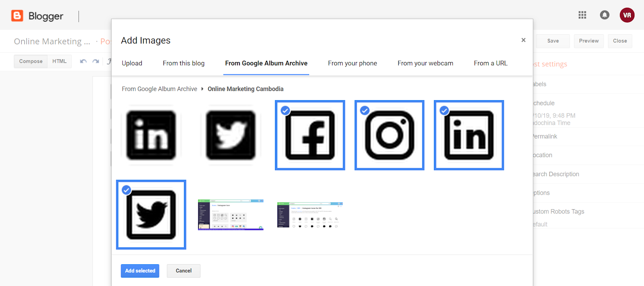This screenshot has height=286, width=644.
Task: Open the Upload tab
Action: 132,63
